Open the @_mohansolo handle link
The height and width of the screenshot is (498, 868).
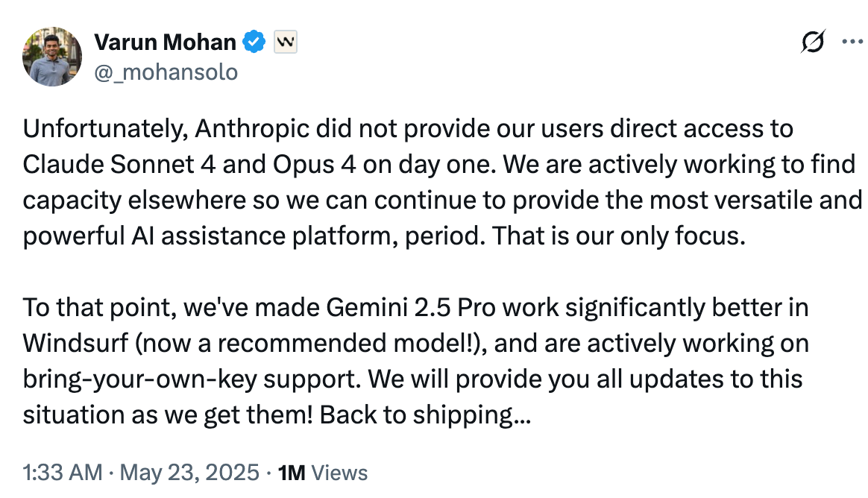pos(166,72)
